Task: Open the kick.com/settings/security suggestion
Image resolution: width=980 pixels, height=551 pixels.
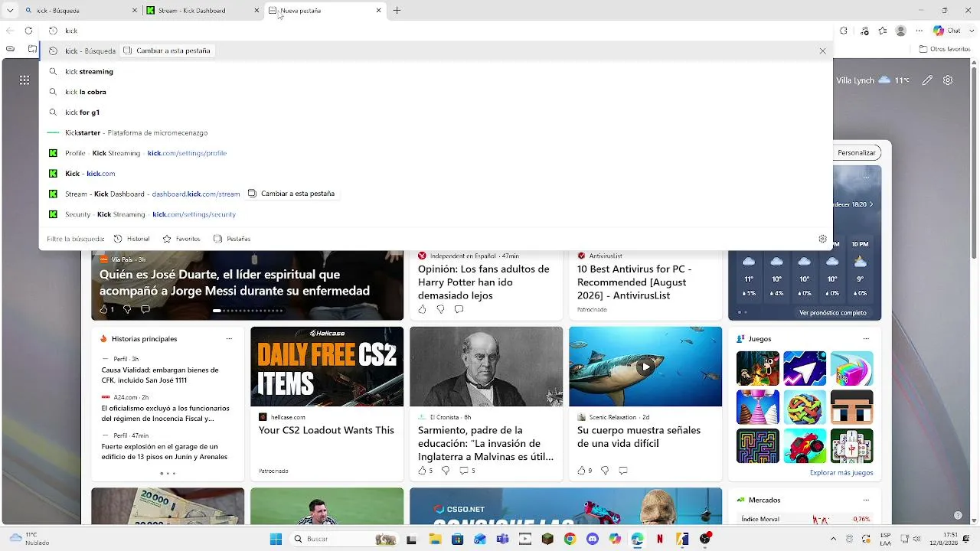Action: coord(436,214)
